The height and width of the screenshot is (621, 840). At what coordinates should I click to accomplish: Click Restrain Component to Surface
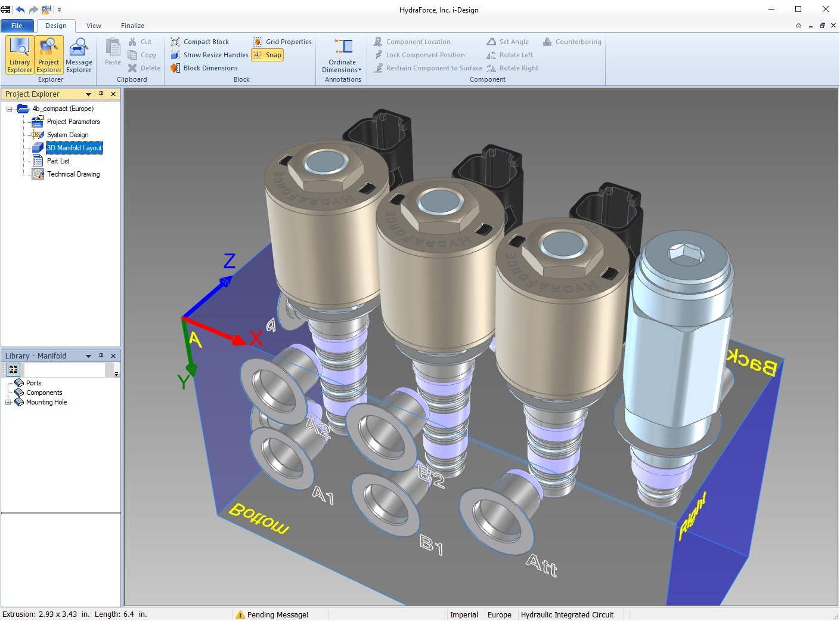427,68
